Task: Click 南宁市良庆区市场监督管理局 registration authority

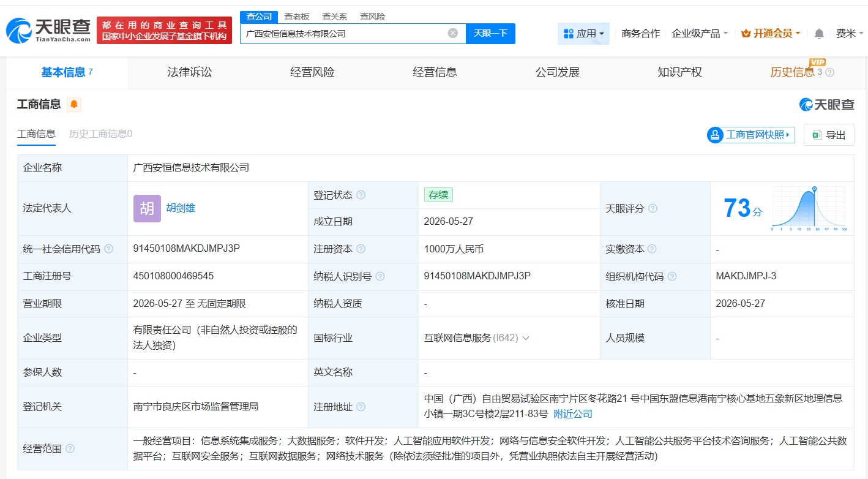Action: coord(195,407)
